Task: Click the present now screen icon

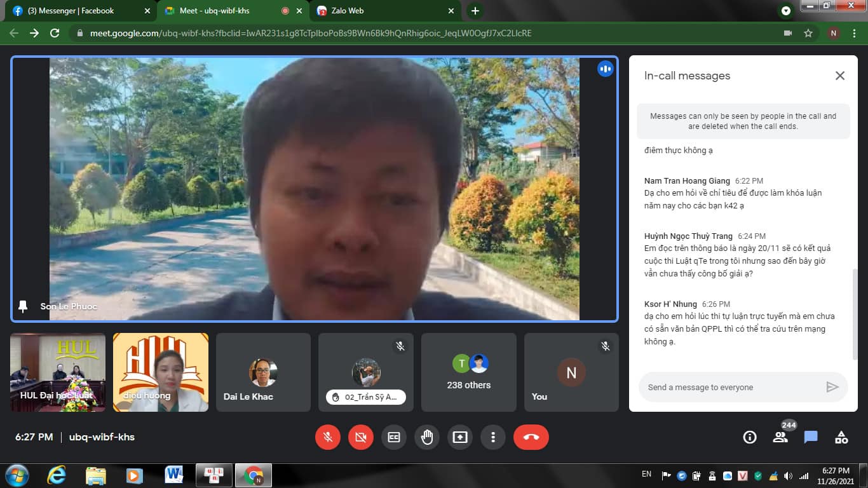Action: (x=460, y=437)
